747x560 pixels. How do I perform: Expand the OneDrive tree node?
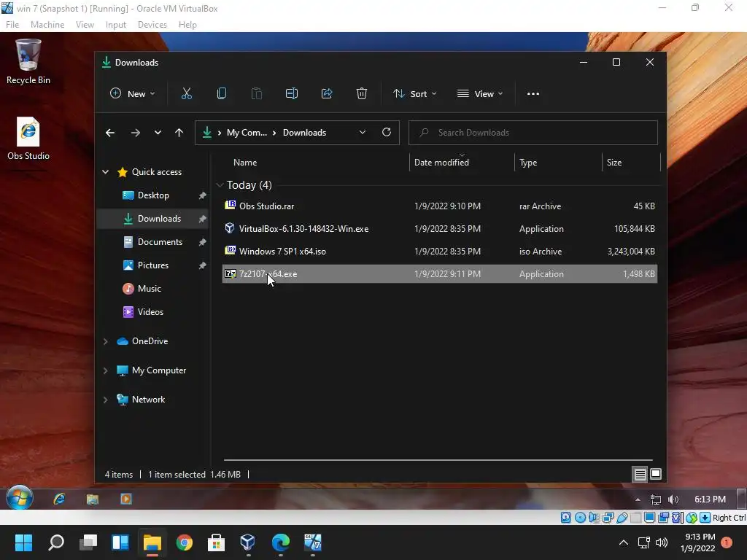click(x=105, y=341)
